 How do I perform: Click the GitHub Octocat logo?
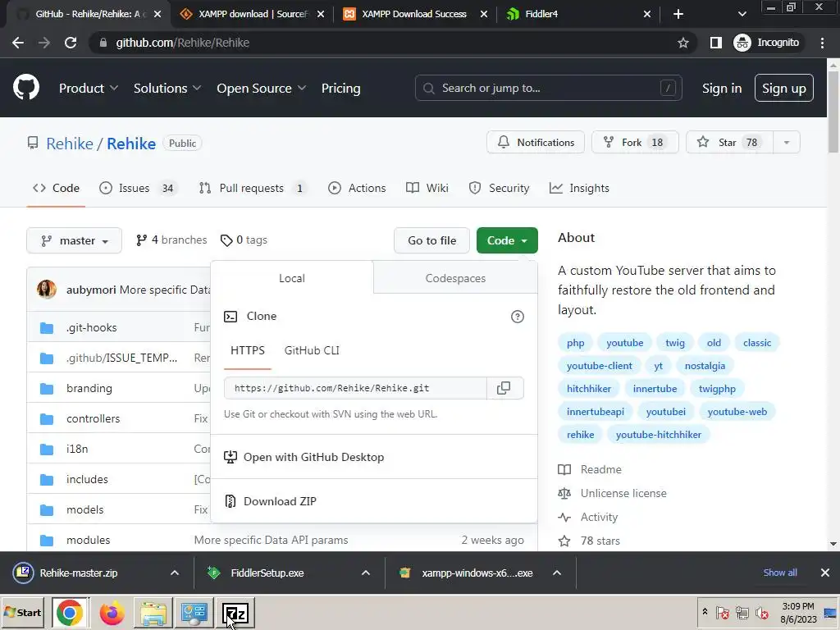[x=25, y=88]
